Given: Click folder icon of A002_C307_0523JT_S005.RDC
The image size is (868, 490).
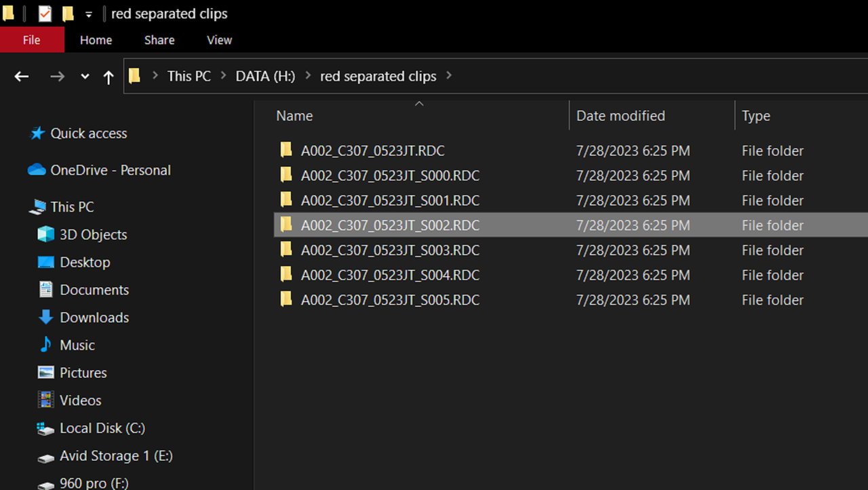Looking at the screenshot, I should pyautogui.click(x=286, y=299).
